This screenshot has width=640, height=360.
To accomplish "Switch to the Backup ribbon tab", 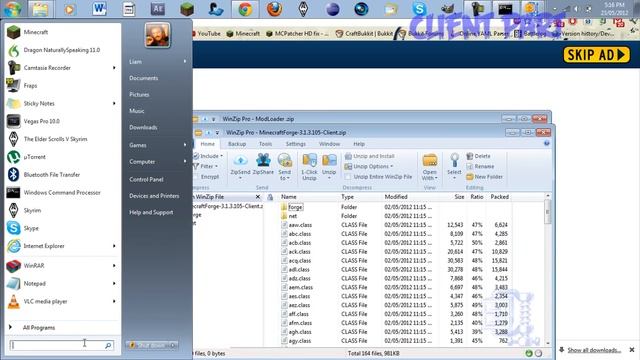I will 237,144.
